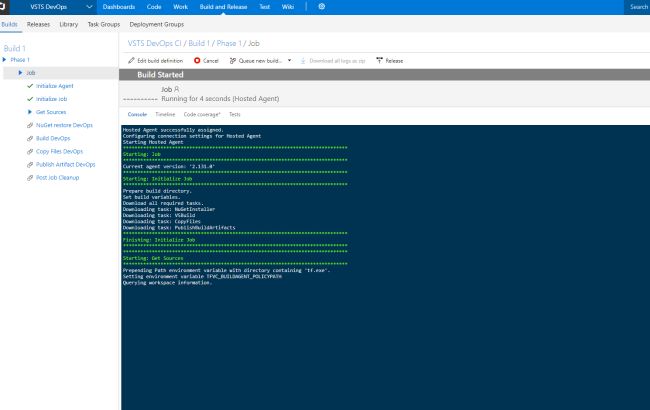Click the build progress dashed indicator
This screenshot has height=410, width=650.
pos(140,99)
